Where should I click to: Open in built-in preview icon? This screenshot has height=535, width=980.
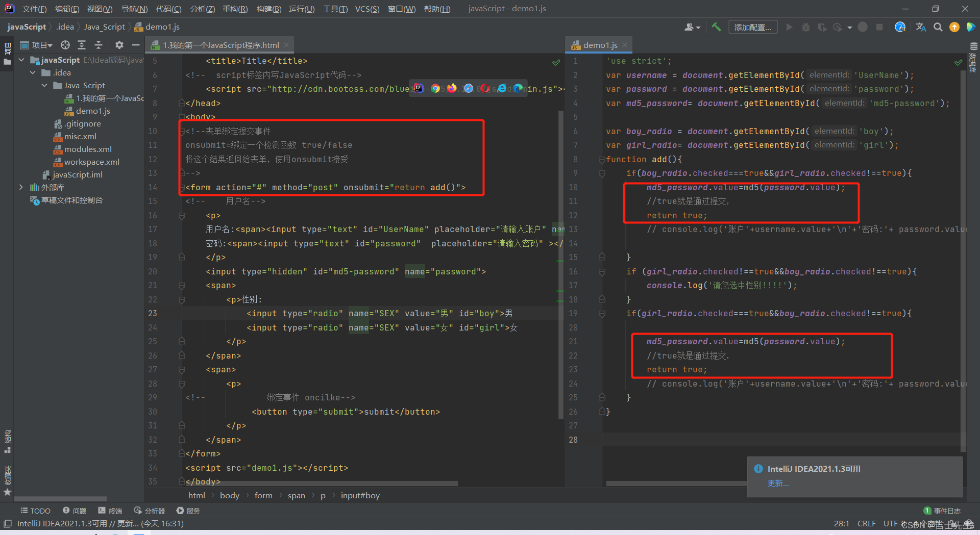[x=419, y=88]
